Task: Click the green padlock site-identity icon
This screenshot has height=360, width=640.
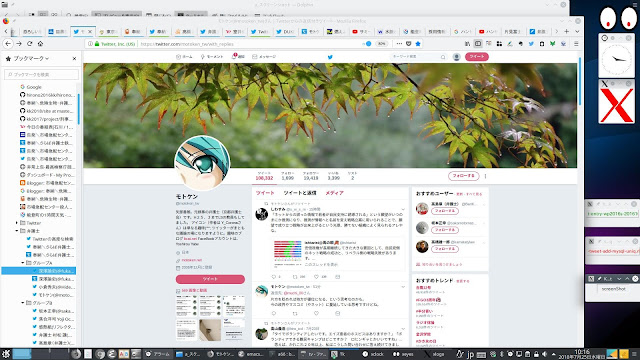Action: pyautogui.click(x=97, y=44)
